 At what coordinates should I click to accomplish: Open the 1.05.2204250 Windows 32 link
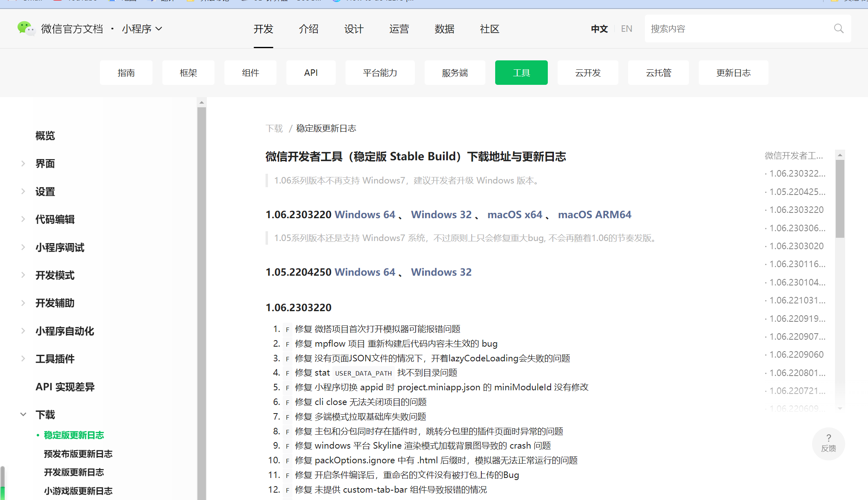click(x=441, y=272)
